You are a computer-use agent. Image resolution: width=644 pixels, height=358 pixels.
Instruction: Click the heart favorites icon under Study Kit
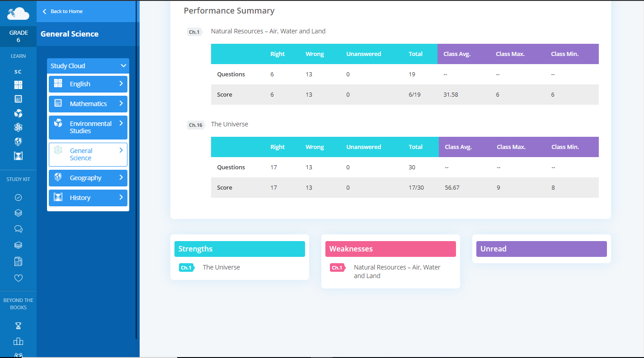coord(18,278)
